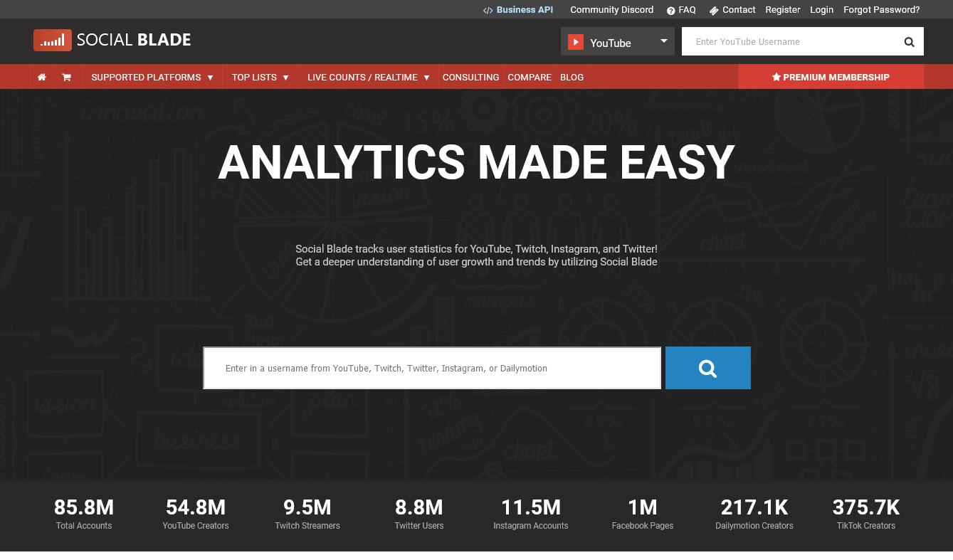Click the 217.1K Dailymotion Creators stat
953x560 pixels.
tap(754, 514)
